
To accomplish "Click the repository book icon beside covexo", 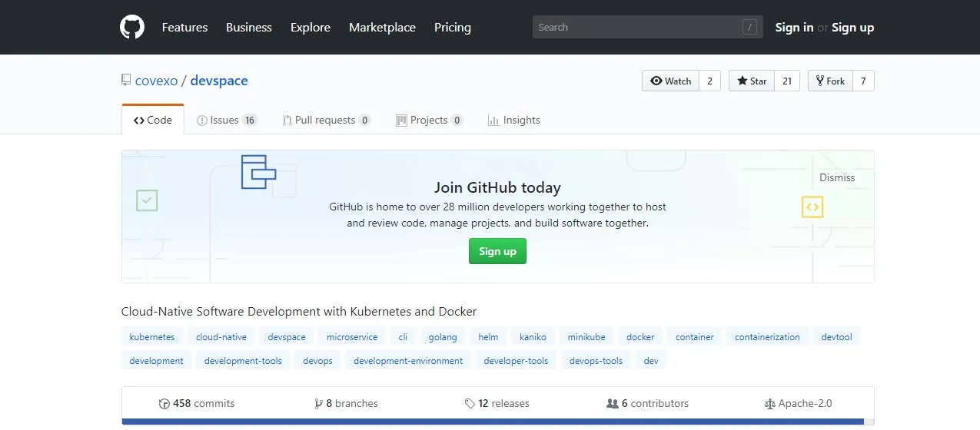I will pos(126,80).
